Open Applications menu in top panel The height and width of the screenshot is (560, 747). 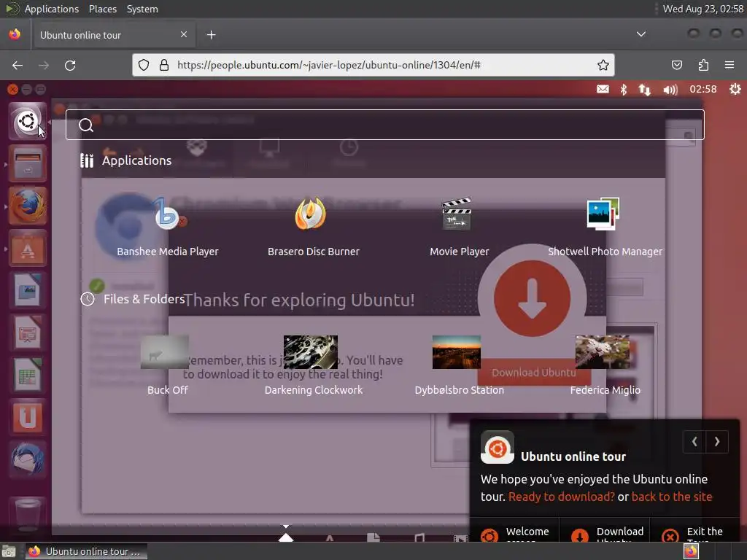point(52,9)
